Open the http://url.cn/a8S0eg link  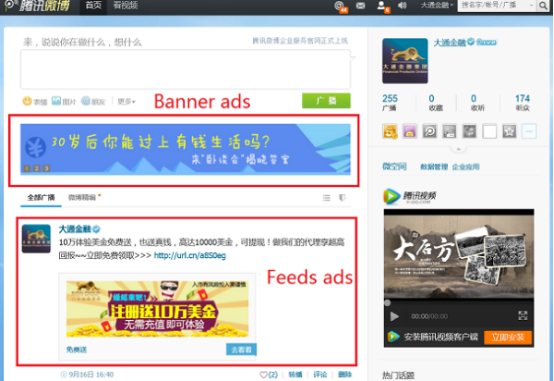point(190,256)
